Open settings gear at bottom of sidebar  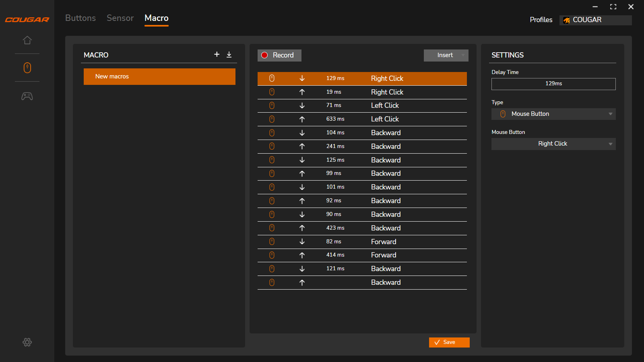pos(27,342)
